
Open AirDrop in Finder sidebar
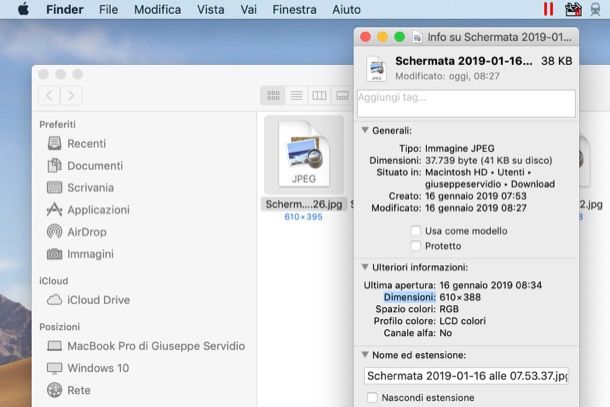77,232
